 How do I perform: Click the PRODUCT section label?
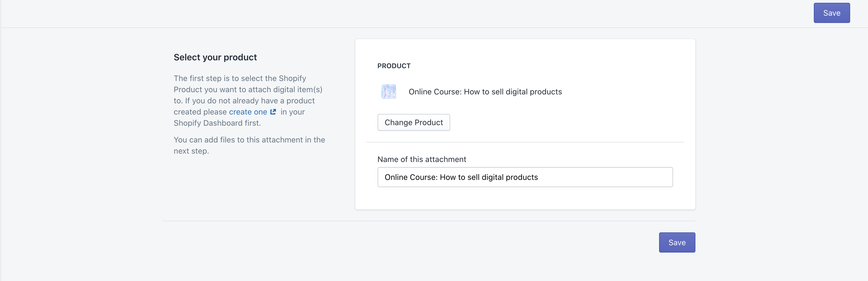(x=394, y=66)
